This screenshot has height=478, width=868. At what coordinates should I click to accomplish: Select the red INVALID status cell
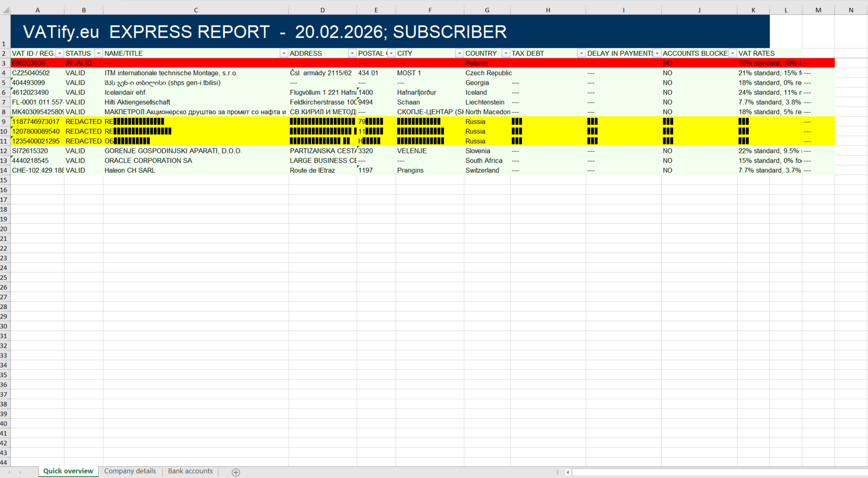click(83, 63)
